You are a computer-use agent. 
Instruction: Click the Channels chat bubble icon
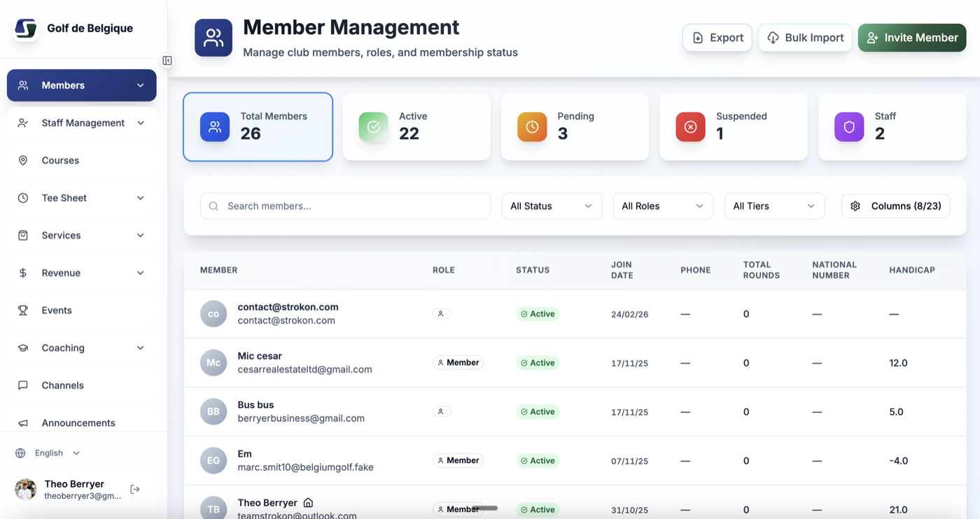[x=23, y=385]
